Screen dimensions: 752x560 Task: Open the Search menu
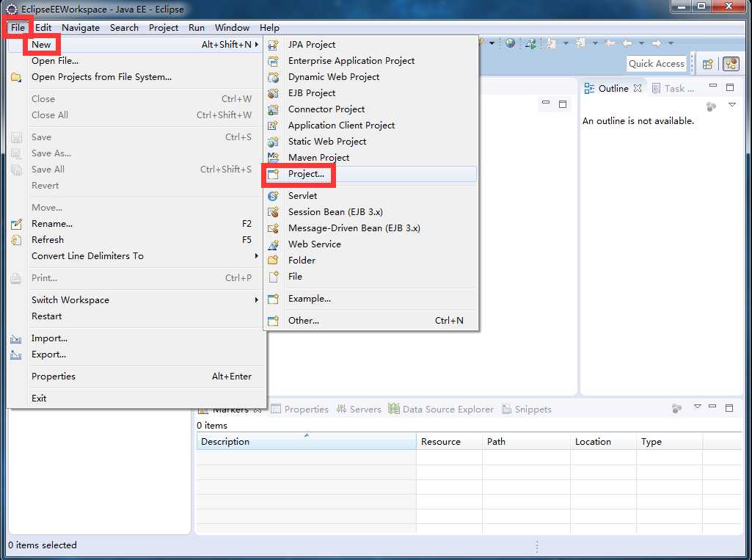click(x=124, y=28)
